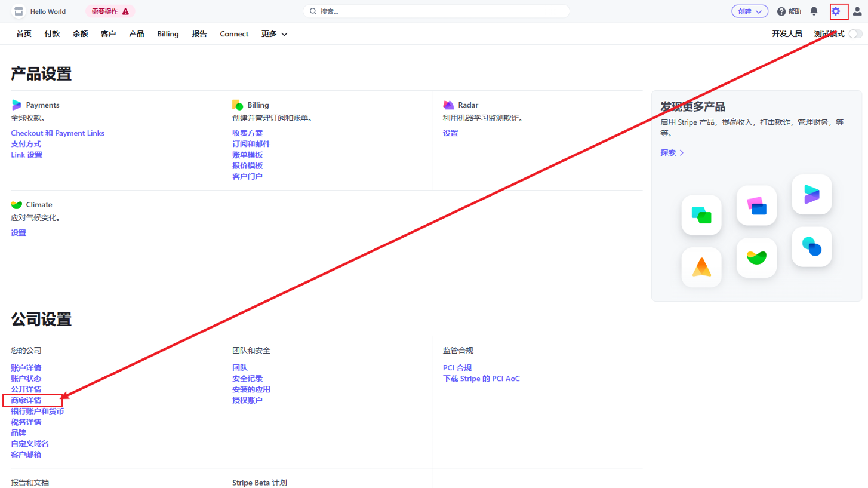Viewport: 868px width, 488px height.
Task: Open the 开发人员 developers link
Action: (787, 34)
